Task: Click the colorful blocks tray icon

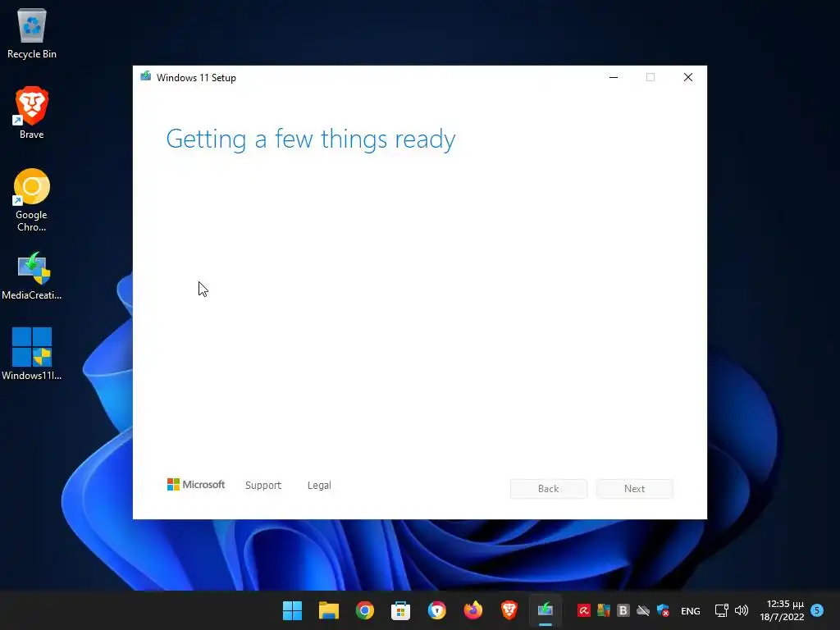Action: [x=604, y=610]
